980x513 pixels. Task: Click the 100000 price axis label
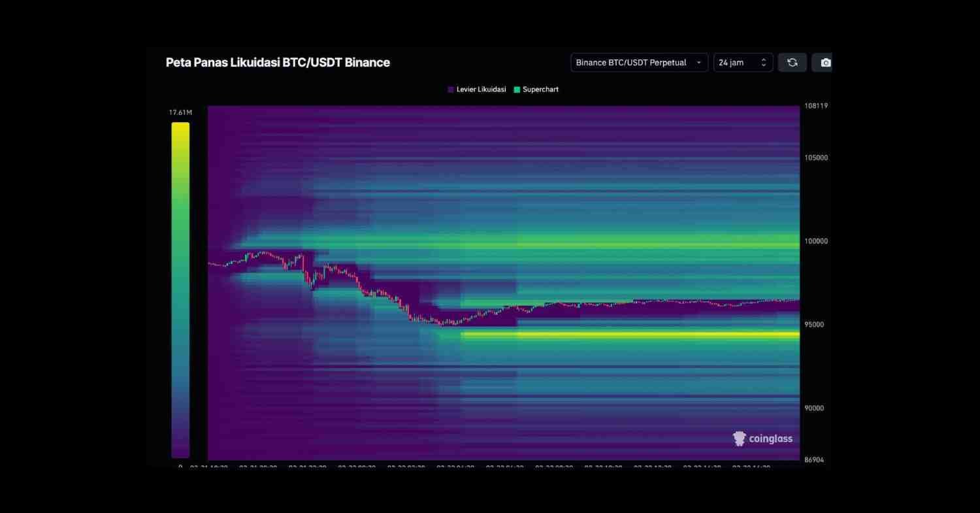point(817,241)
